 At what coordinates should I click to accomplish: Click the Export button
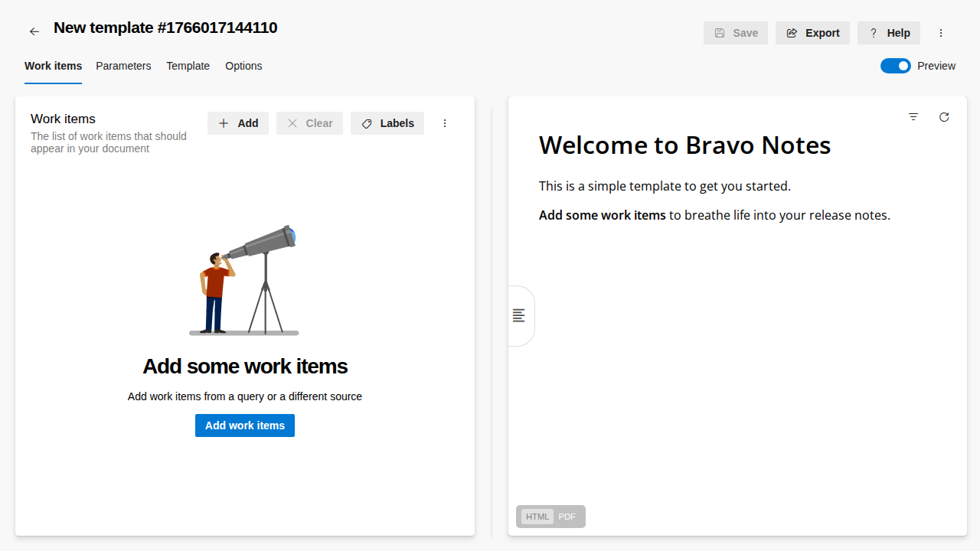(812, 33)
